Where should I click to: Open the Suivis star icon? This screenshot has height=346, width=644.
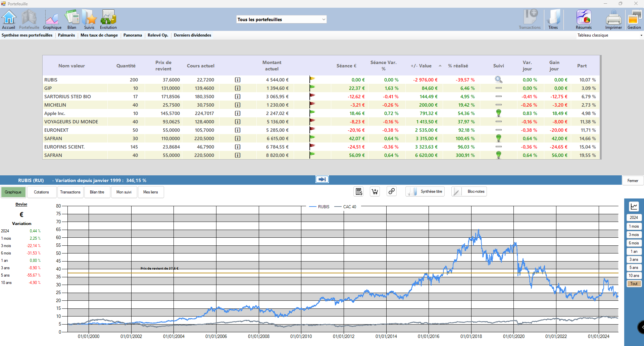pyautogui.click(x=89, y=19)
